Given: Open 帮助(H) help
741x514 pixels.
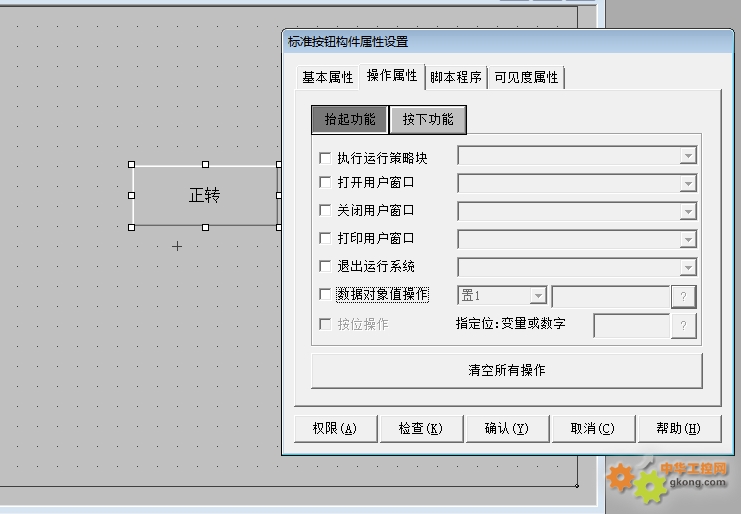Looking at the screenshot, I should (x=679, y=428).
